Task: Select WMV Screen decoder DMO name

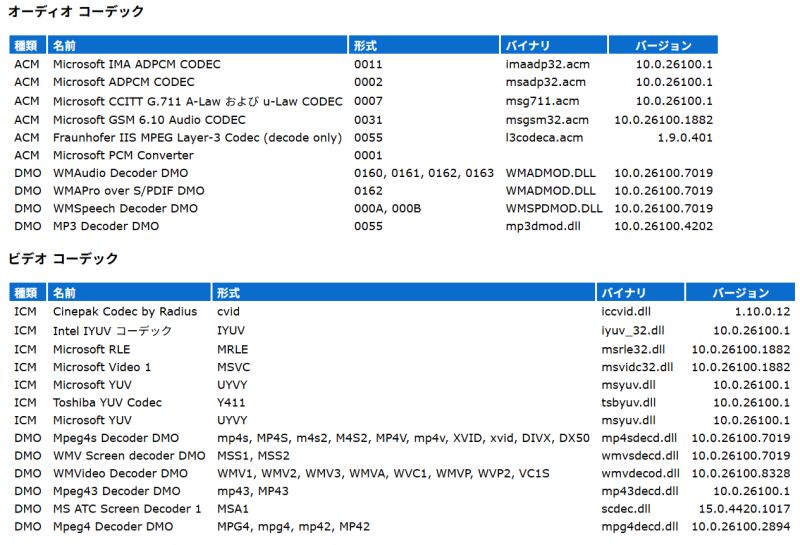Action: pyautogui.click(x=129, y=456)
